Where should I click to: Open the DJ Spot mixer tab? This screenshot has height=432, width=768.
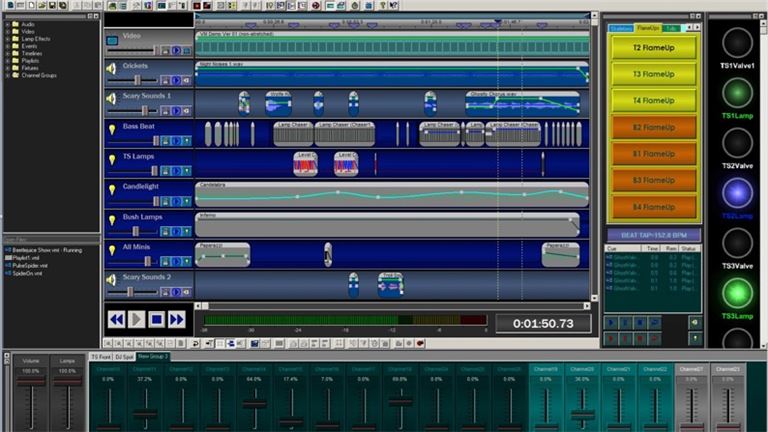click(124, 356)
